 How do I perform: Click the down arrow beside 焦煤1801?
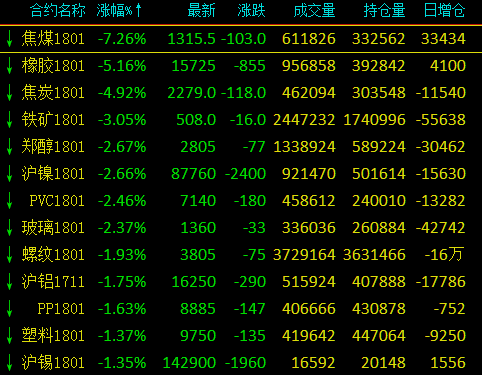click(x=10, y=39)
